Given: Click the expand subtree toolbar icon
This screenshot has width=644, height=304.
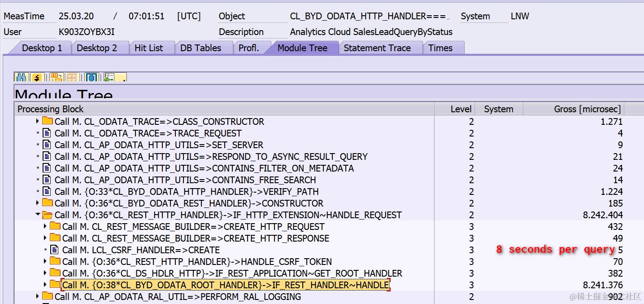Looking at the screenshot, I should [x=57, y=78].
